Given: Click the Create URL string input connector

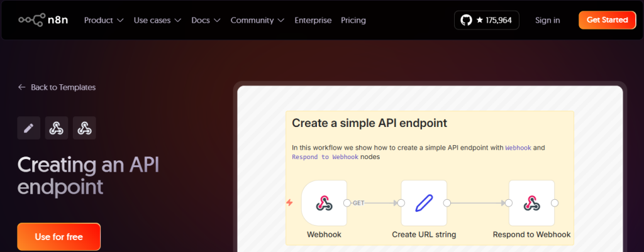Looking at the screenshot, I should 401,203.
